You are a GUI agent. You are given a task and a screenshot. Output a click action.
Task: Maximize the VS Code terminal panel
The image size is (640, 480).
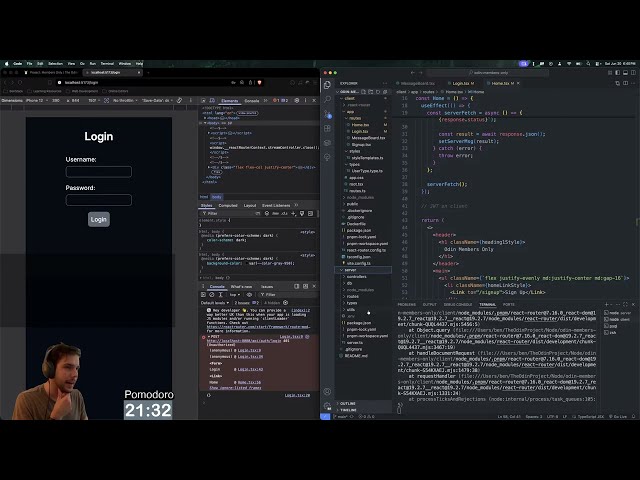[625, 304]
